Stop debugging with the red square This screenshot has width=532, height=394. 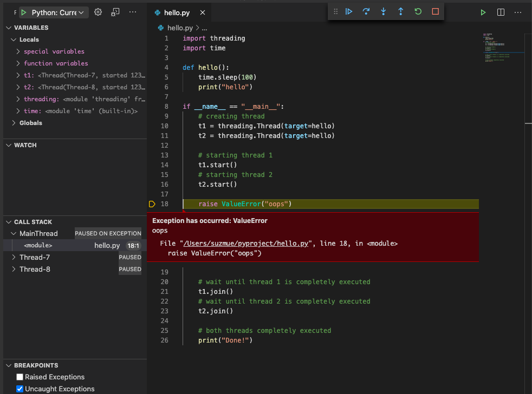point(436,11)
